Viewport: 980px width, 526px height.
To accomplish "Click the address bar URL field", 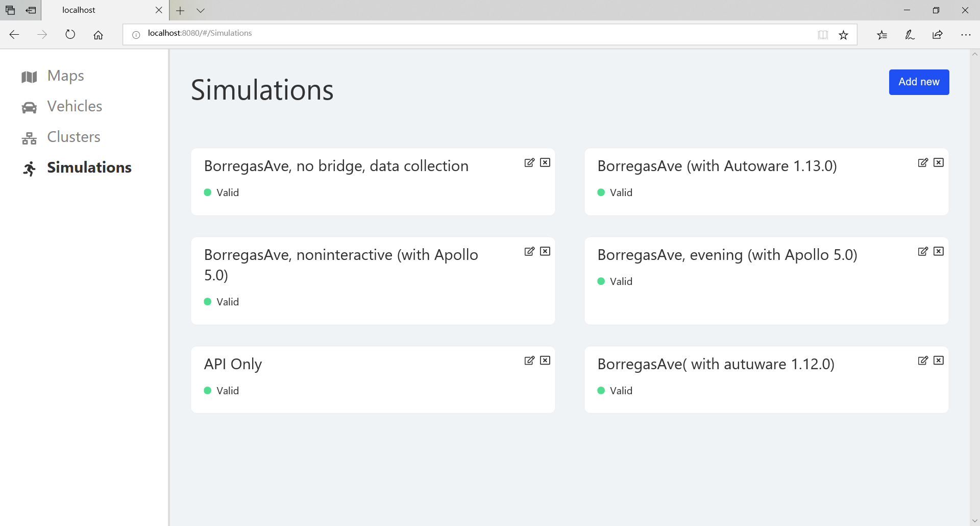I will point(459,34).
